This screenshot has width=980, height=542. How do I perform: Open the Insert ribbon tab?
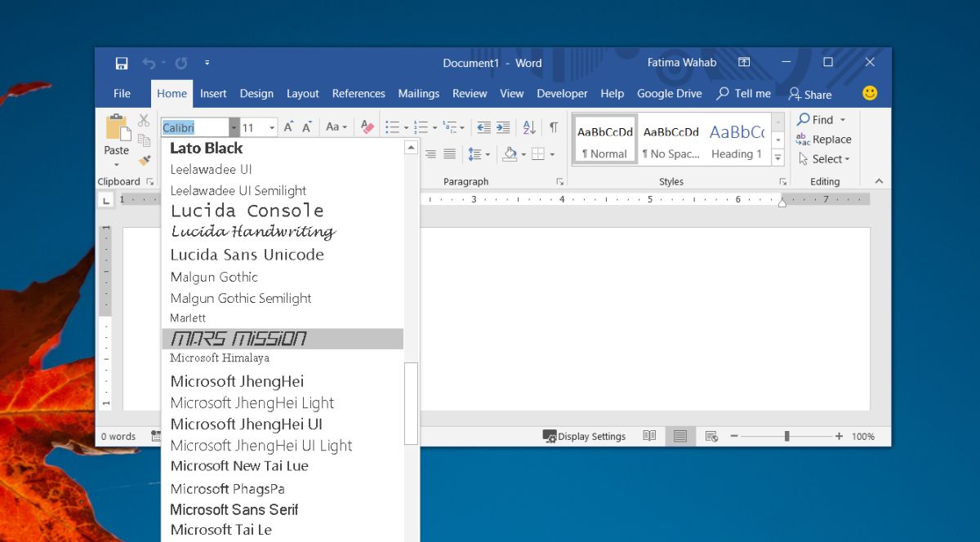coord(213,94)
